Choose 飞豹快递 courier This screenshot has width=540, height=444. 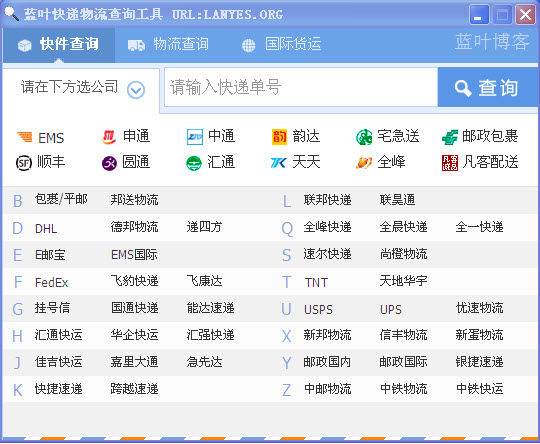coord(134,281)
